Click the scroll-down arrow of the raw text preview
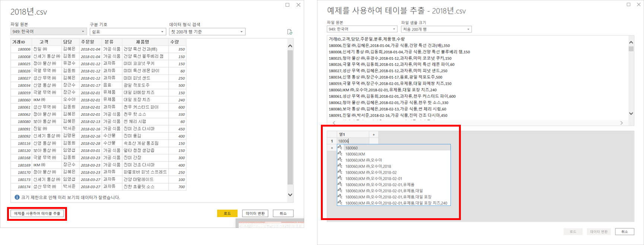Viewport: 644px width, 245px height. click(631, 114)
